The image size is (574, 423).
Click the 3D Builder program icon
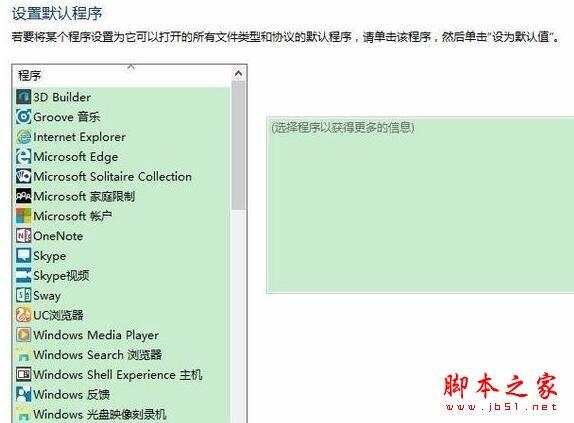pos(23,97)
